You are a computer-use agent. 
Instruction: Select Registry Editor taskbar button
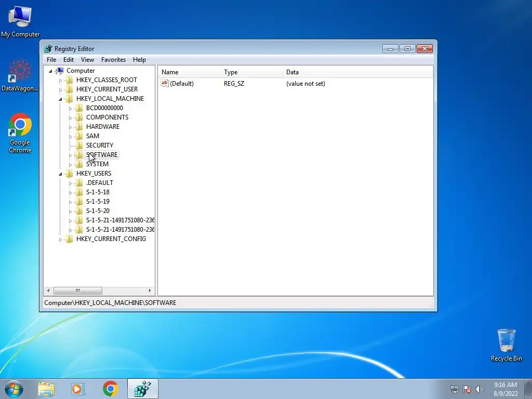(142, 389)
